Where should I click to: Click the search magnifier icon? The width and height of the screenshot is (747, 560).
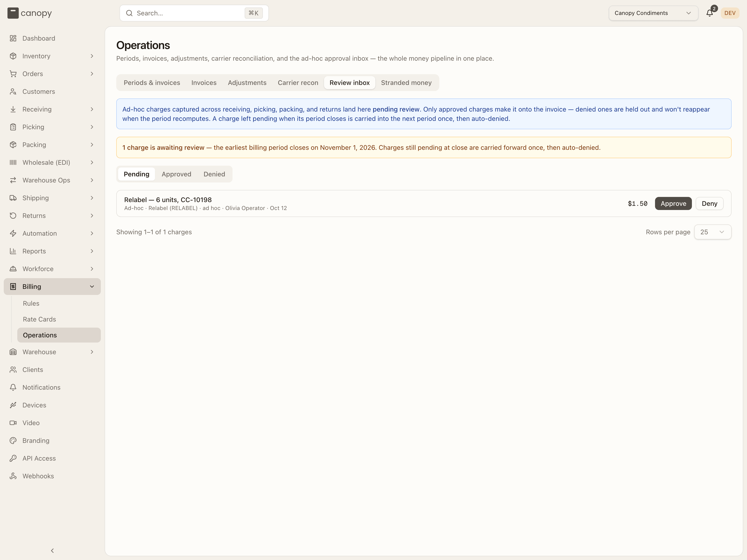(129, 13)
